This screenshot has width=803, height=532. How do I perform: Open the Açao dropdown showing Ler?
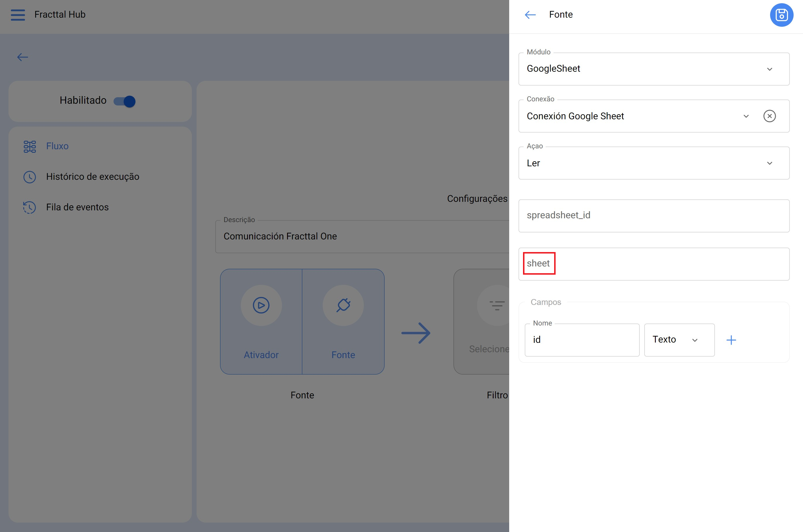653,163
